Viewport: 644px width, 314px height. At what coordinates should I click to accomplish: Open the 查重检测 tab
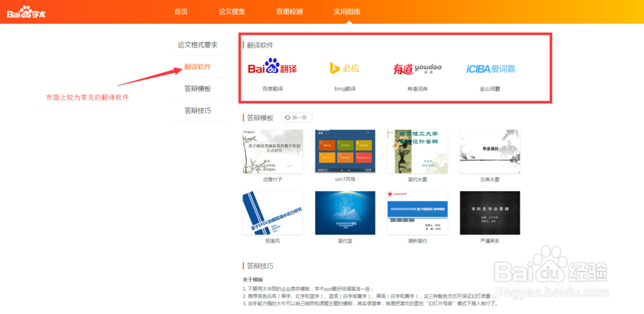click(x=290, y=12)
